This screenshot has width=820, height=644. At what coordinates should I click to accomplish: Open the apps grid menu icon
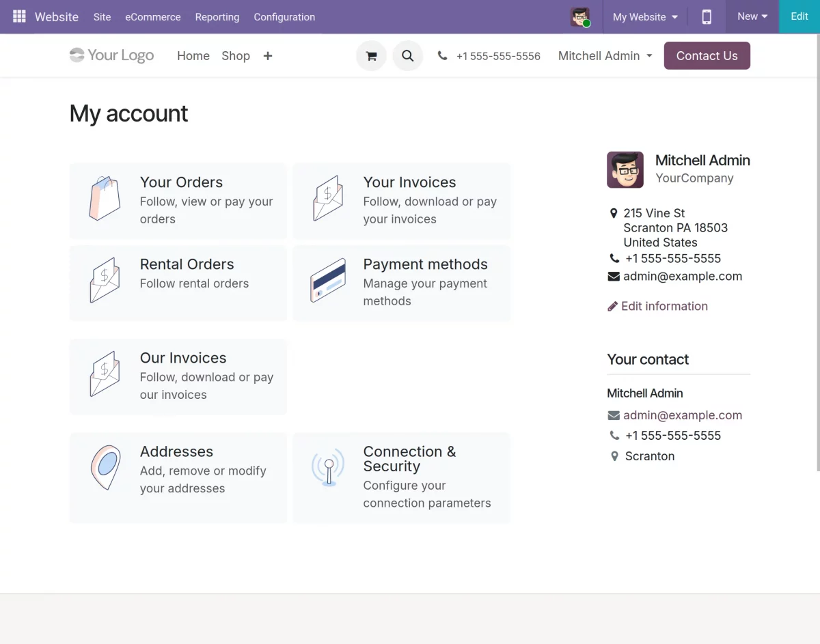[x=19, y=16]
